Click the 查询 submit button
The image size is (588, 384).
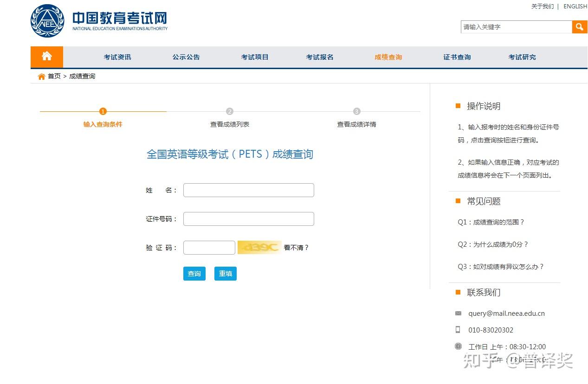[x=194, y=274]
